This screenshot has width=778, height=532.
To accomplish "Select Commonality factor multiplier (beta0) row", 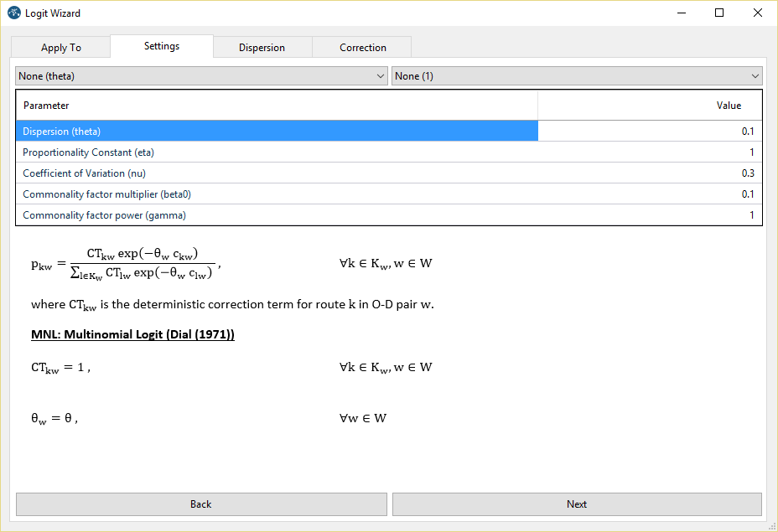I will click(277, 194).
